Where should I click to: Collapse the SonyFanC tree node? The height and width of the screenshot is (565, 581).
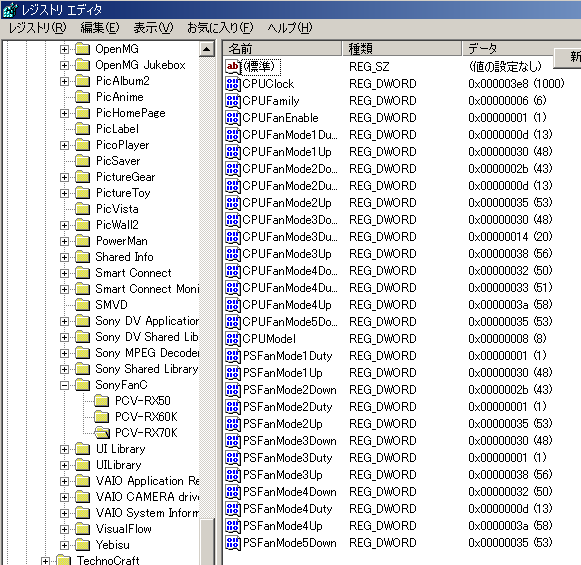pos(64,385)
